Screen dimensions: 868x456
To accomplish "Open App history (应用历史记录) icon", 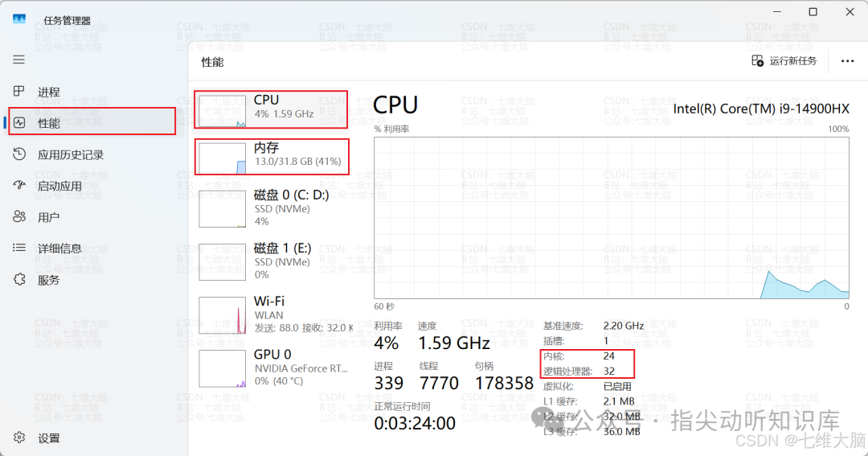I will click(x=20, y=154).
